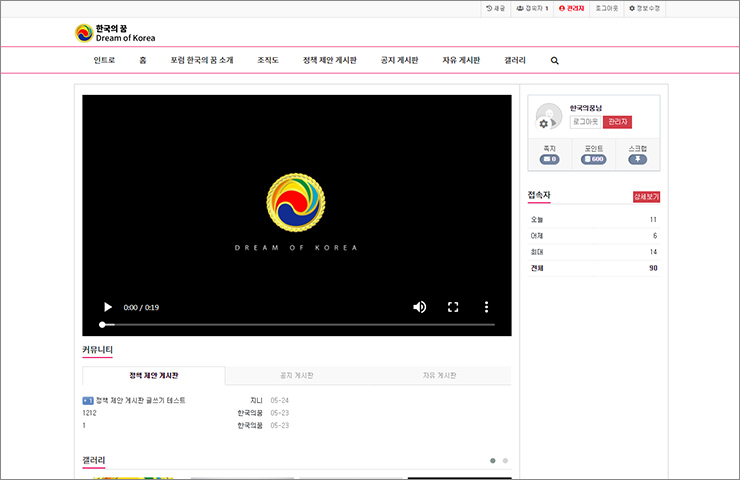740x480 pixels.
Task: Click the comment count badge on first post
Action: [88, 401]
